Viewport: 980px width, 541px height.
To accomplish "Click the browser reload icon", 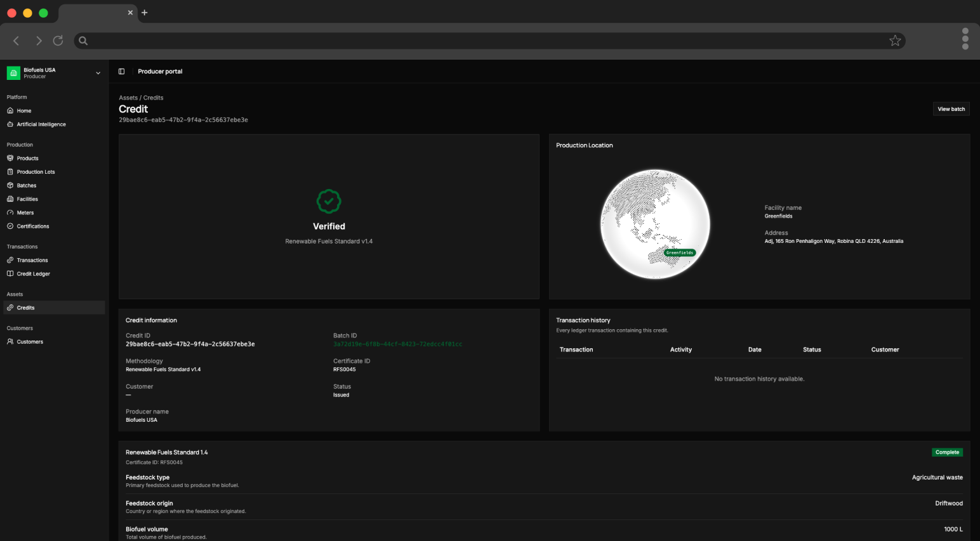I will point(58,41).
